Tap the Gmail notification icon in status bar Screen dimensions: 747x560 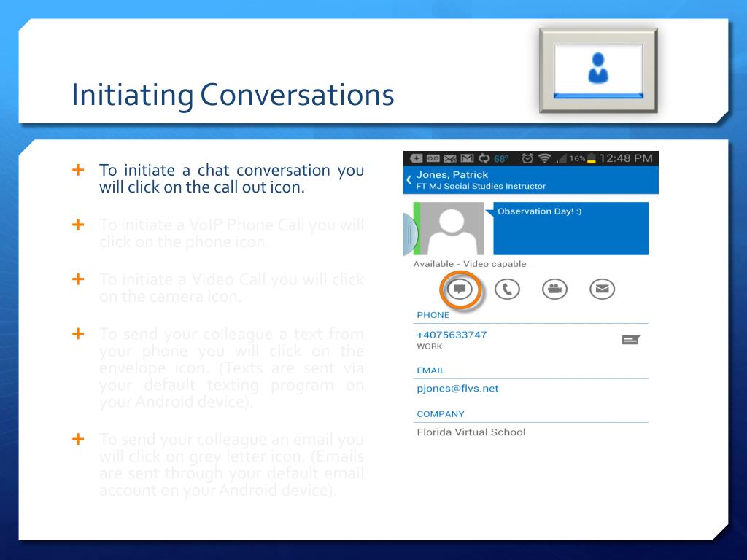coord(468,158)
